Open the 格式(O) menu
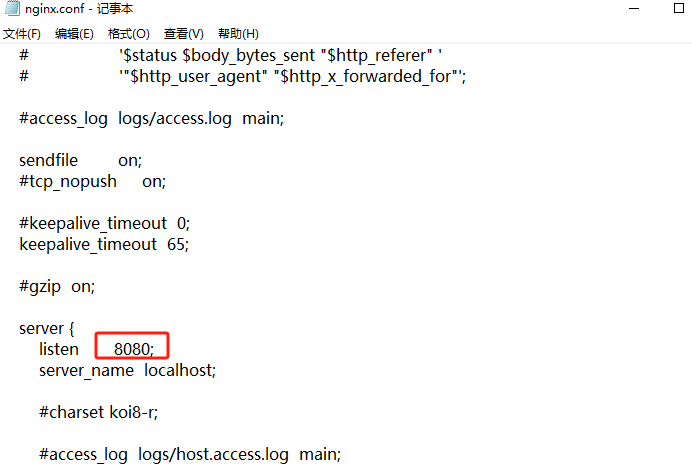 click(128, 34)
